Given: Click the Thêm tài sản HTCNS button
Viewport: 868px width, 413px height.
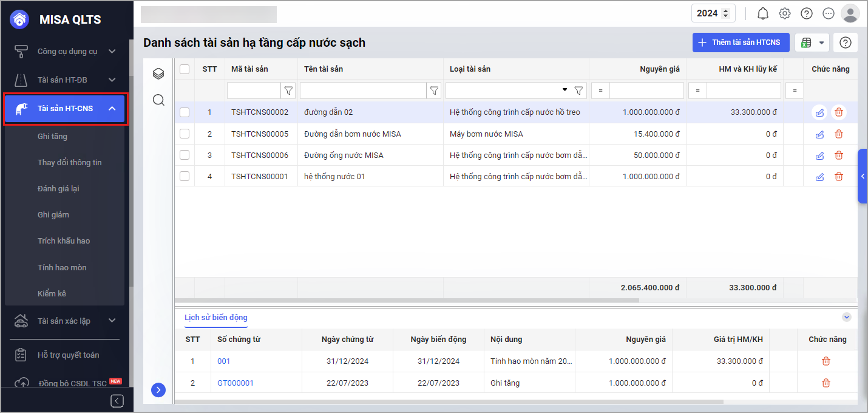Looking at the screenshot, I should pos(741,43).
